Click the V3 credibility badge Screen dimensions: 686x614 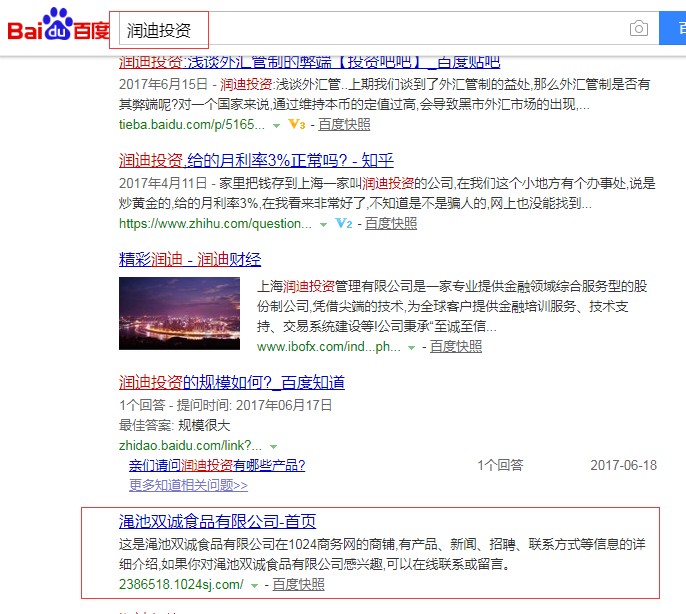(x=297, y=125)
